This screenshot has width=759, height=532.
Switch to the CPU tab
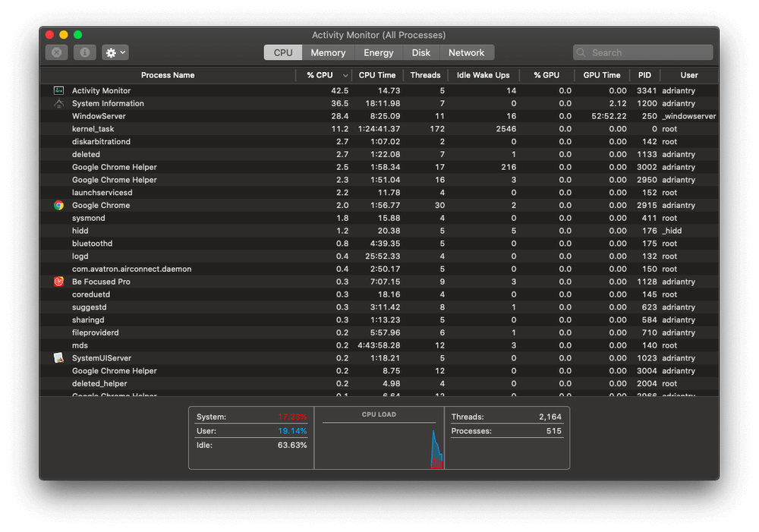[x=283, y=52]
